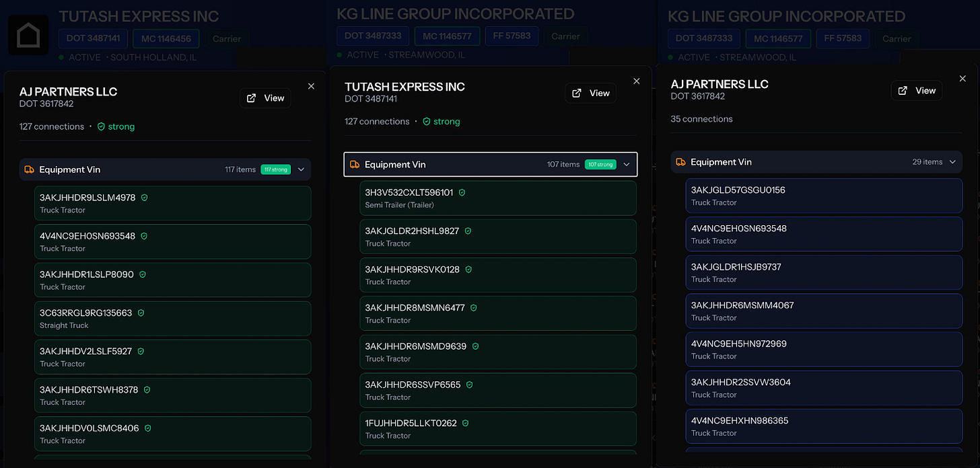Click the shield icon beside VIN 3AKJHHDR6MSMD9639
Viewport: 980px width, 468px height.
[475, 346]
